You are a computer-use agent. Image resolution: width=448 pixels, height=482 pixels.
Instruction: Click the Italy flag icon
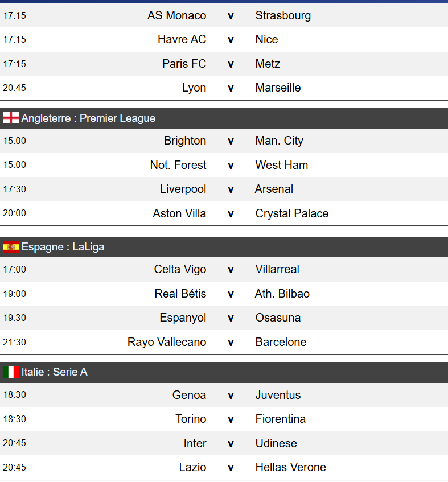tap(11, 372)
